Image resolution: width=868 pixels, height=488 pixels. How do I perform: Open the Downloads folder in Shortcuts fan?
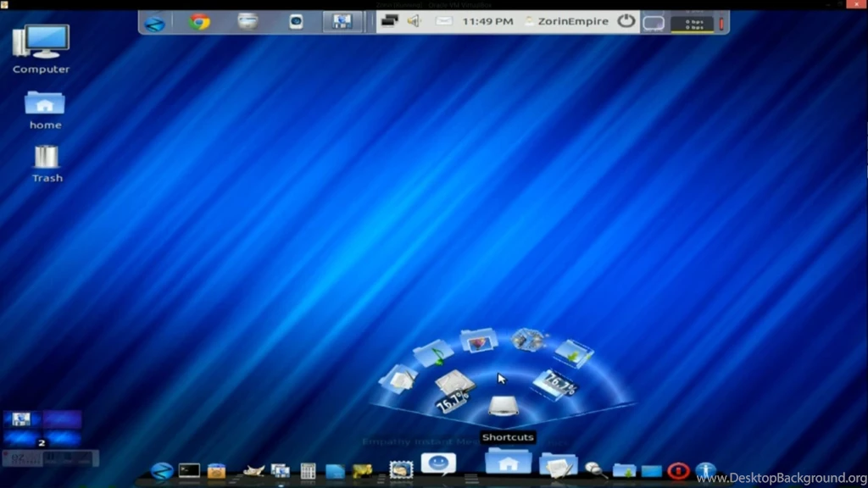(x=574, y=352)
